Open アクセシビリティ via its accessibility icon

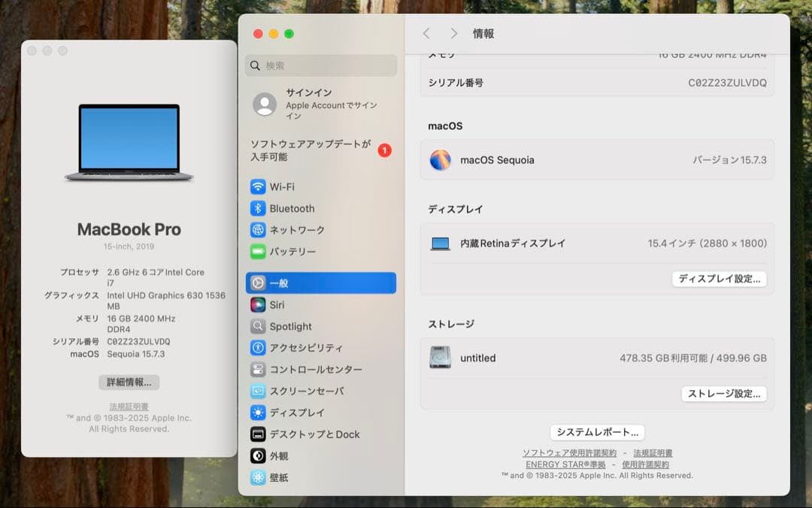coord(258,347)
